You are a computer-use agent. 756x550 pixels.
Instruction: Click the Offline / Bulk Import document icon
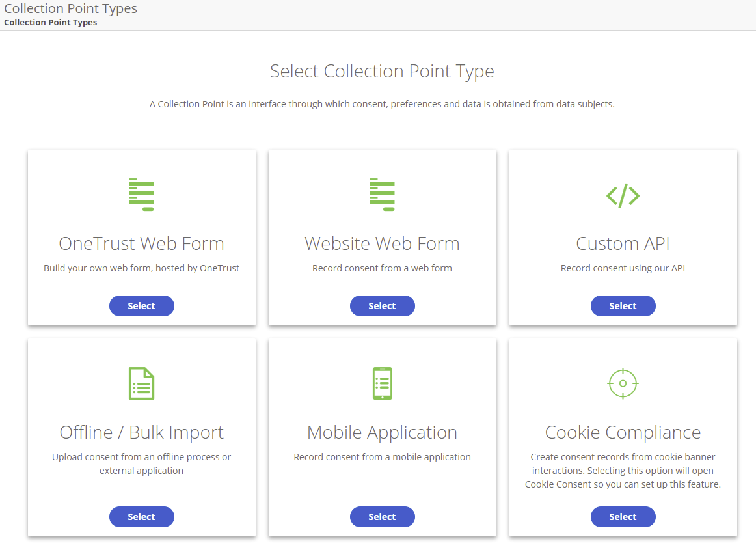[x=141, y=383]
